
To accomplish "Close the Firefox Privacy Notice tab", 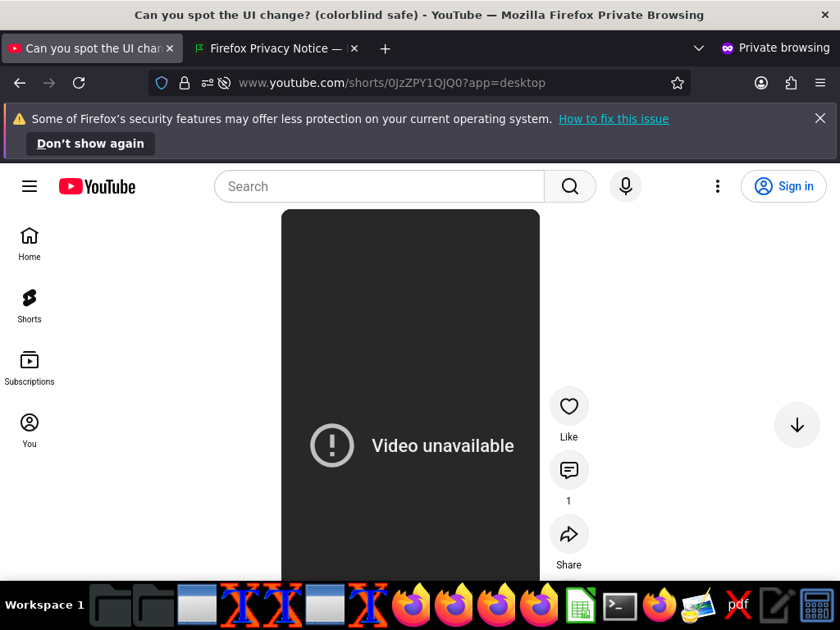I will pos(354,48).
